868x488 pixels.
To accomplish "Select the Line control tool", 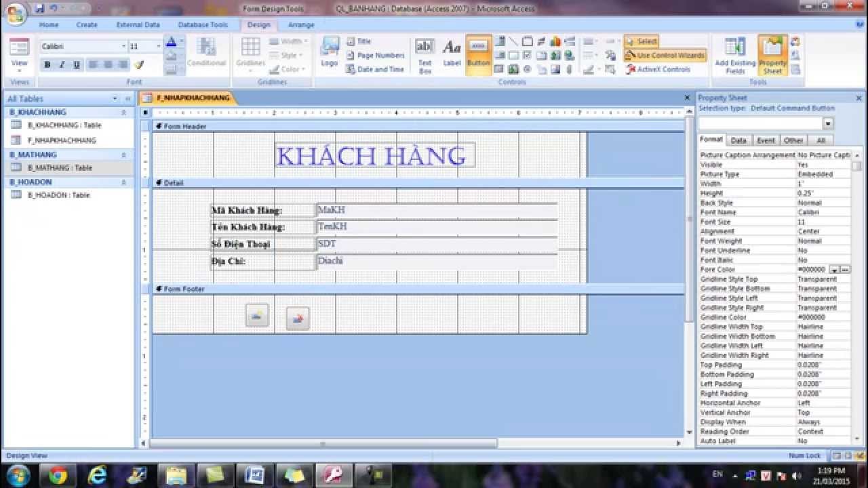I will coord(513,41).
